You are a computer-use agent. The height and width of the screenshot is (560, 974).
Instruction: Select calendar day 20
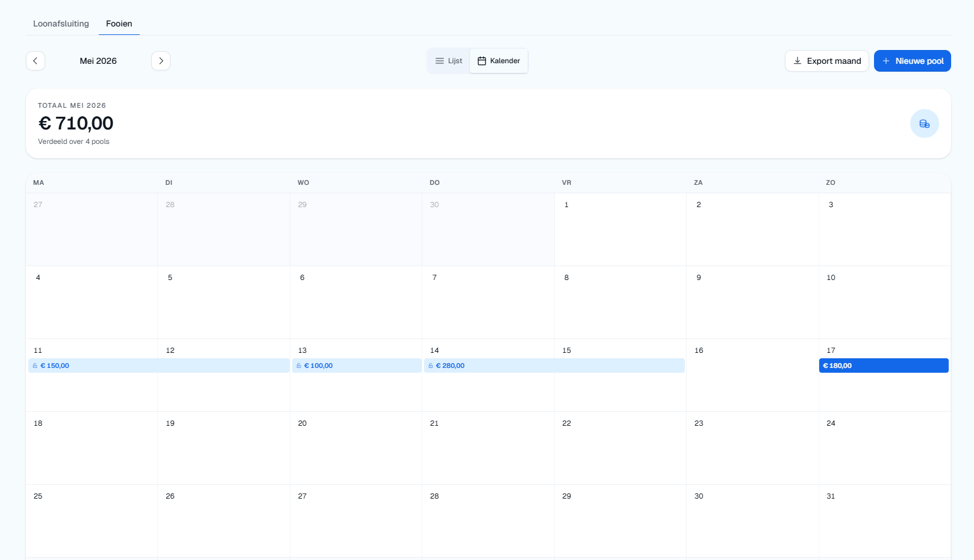(x=356, y=448)
